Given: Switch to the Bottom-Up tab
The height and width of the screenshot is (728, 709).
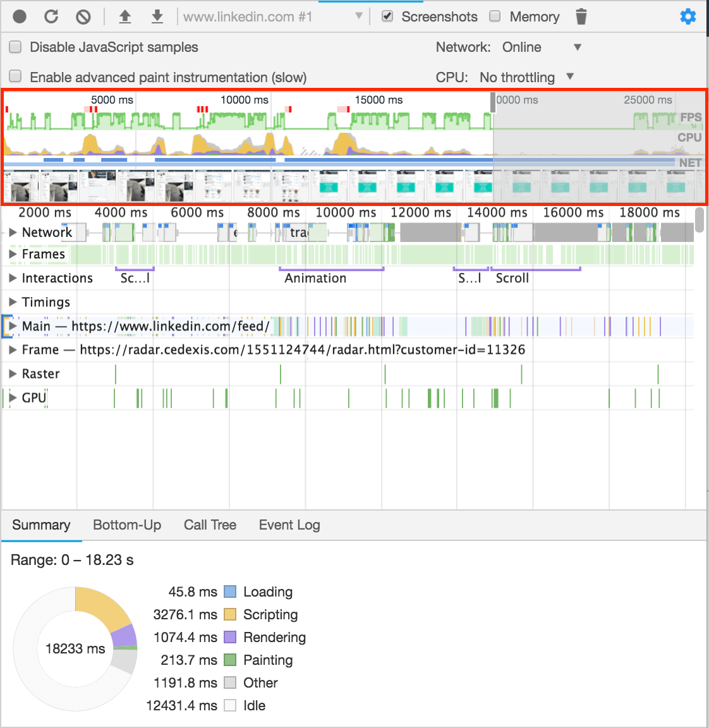Looking at the screenshot, I should (x=127, y=525).
